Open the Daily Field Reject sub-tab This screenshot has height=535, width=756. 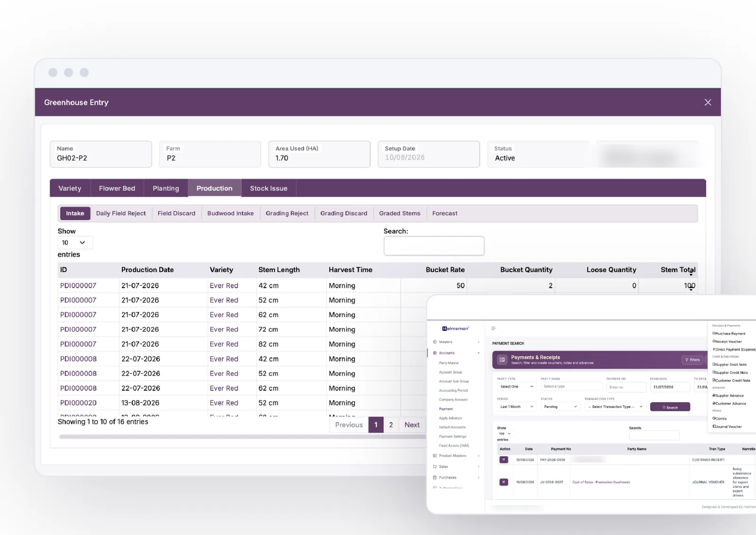(121, 213)
